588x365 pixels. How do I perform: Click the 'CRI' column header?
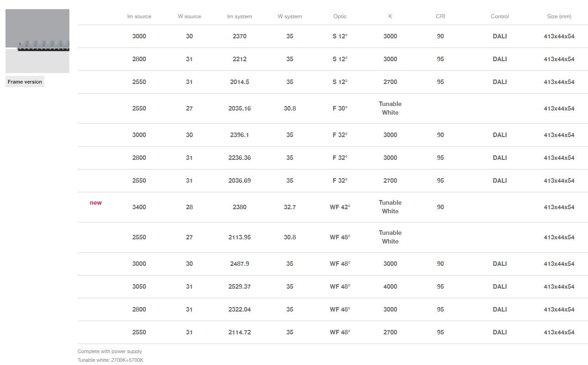point(441,16)
